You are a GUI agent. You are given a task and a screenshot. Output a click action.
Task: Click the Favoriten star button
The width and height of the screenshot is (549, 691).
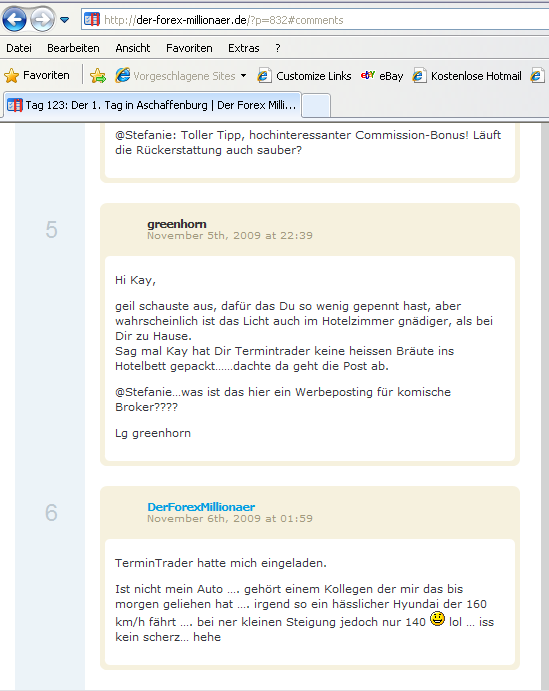tap(37, 75)
